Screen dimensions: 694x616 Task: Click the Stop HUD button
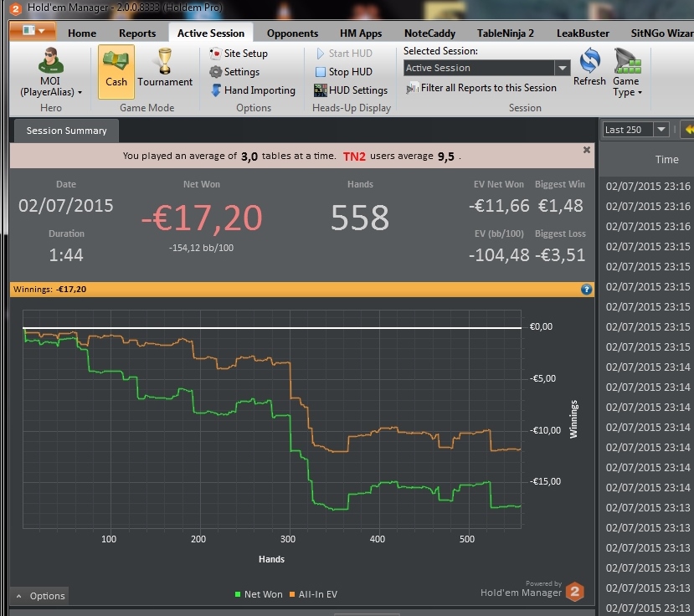coord(344,72)
